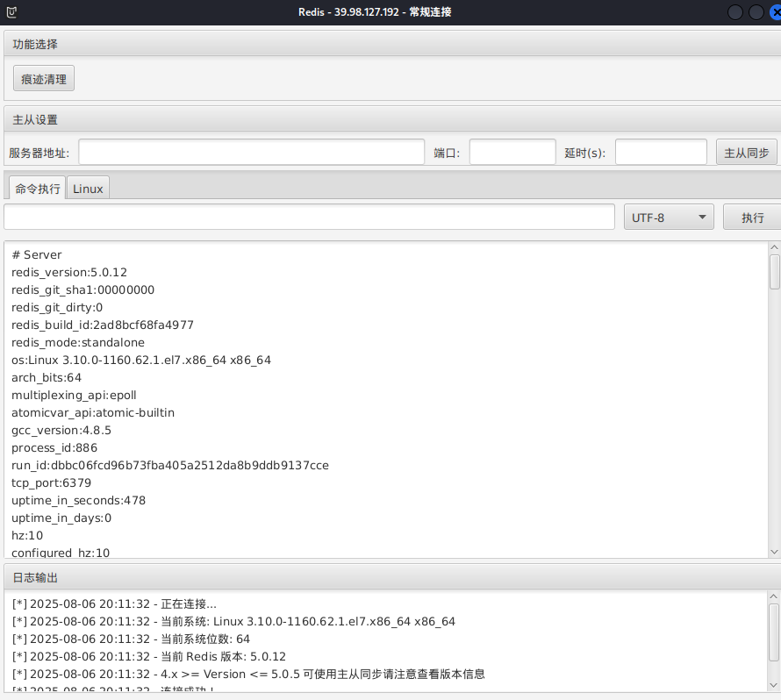Click the uptime_in_days:0 line
Screen dimensions: 781x700
(x=61, y=518)
